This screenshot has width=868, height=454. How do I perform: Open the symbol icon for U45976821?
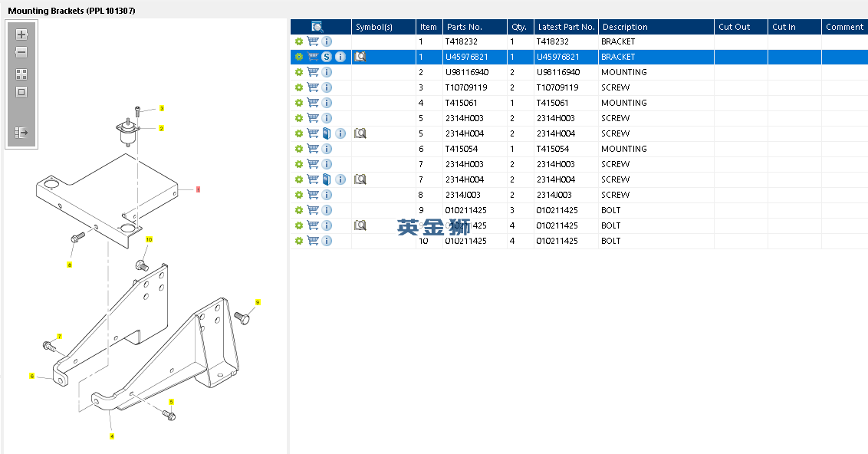coord(360,57)
